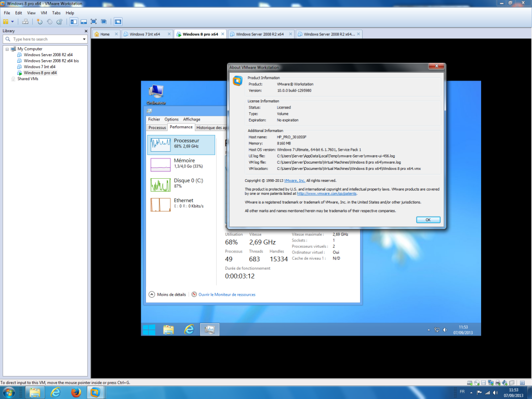The image size is (532, 399).
Task: Open the vmware.com patents link
Action: [x=327, y=194]
